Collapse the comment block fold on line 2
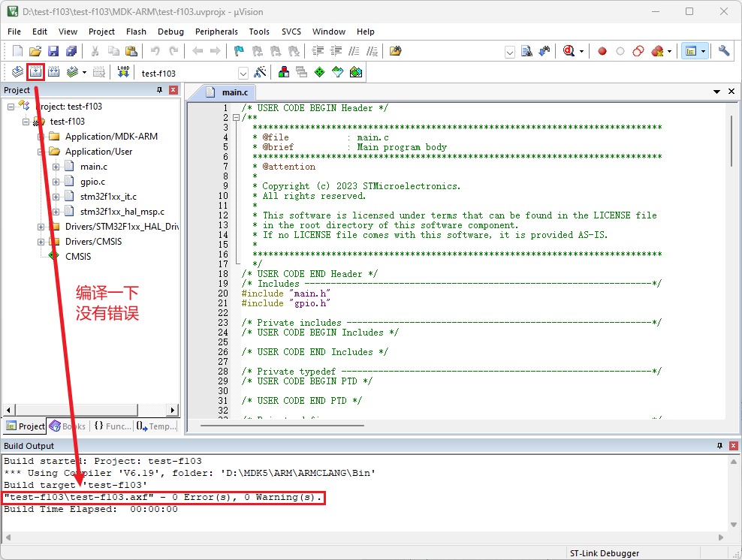This screenshot has height=560, width=742. (x=236, y=117)
